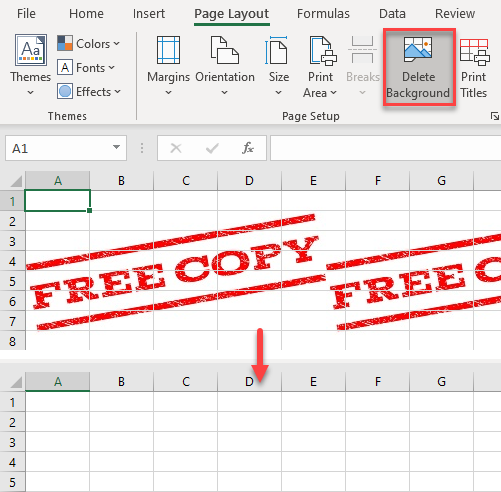Click cell A1 in the upper sheet
This screenshot has width=501, height=492.
(57, 201)
